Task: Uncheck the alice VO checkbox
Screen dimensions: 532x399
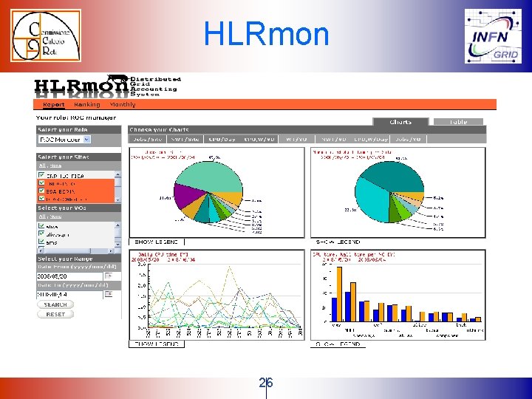Action: [x=41, y=226]
